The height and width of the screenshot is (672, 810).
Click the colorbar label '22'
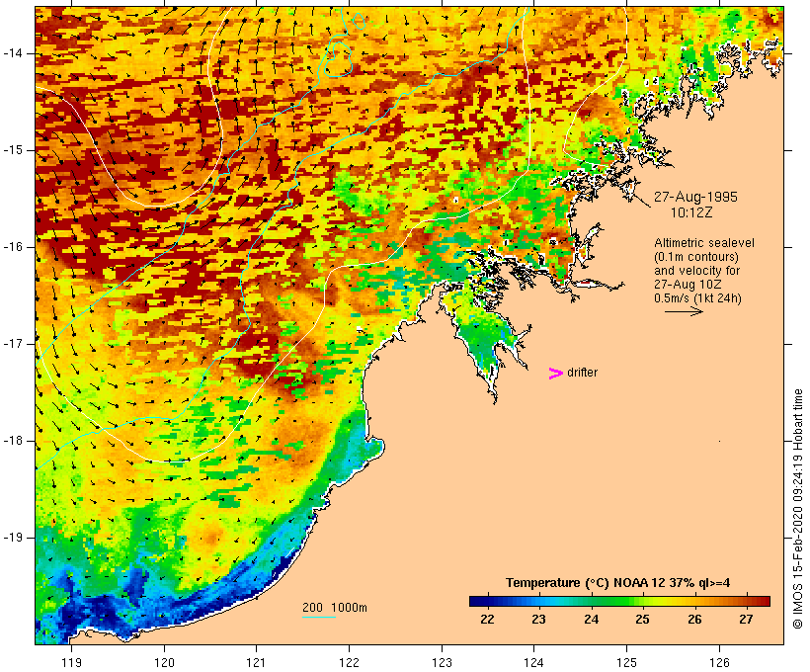(x=487, y=620)
